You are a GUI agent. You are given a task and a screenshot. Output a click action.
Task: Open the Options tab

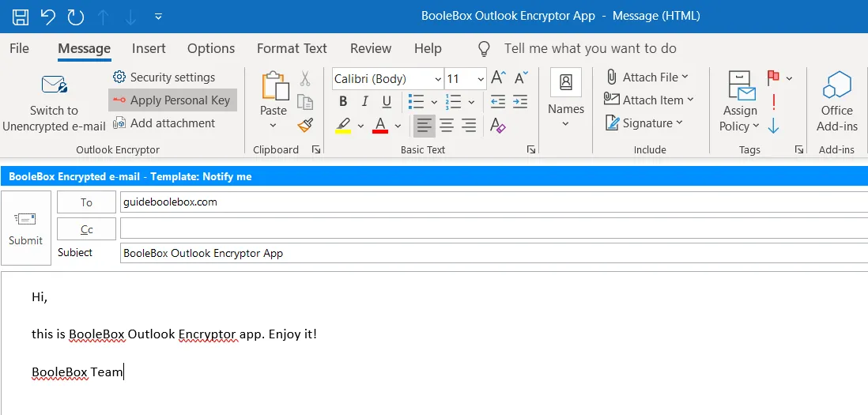point(211,49)
